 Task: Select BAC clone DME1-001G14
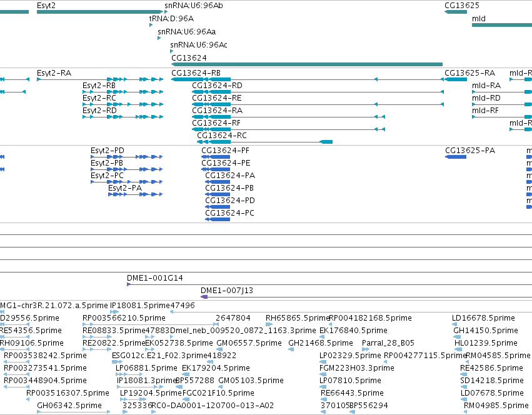click(329, 284)
